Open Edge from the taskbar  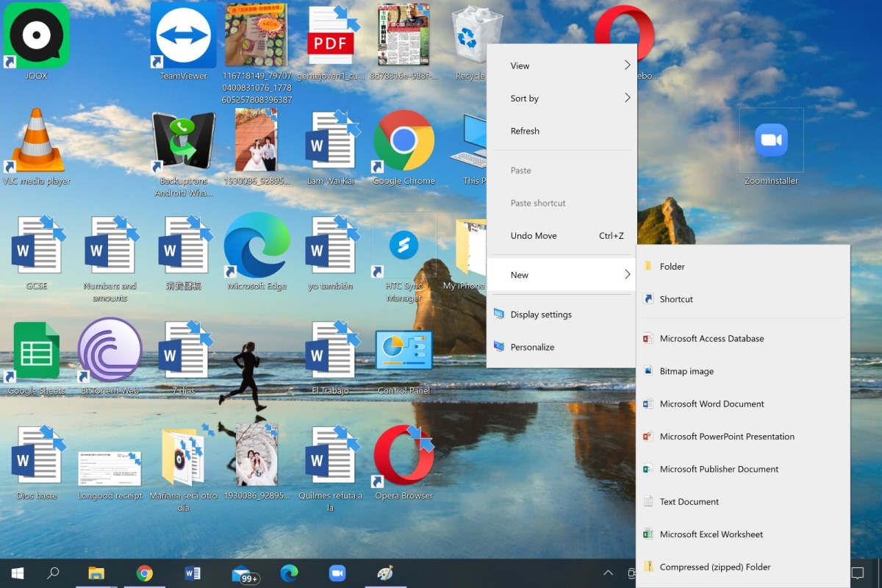pyautogui.click(x=289, y=573)
